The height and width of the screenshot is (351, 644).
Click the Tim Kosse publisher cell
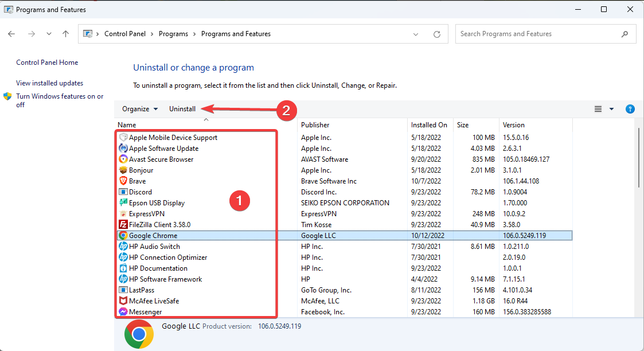pyautogui.click(x=316, y=225)
